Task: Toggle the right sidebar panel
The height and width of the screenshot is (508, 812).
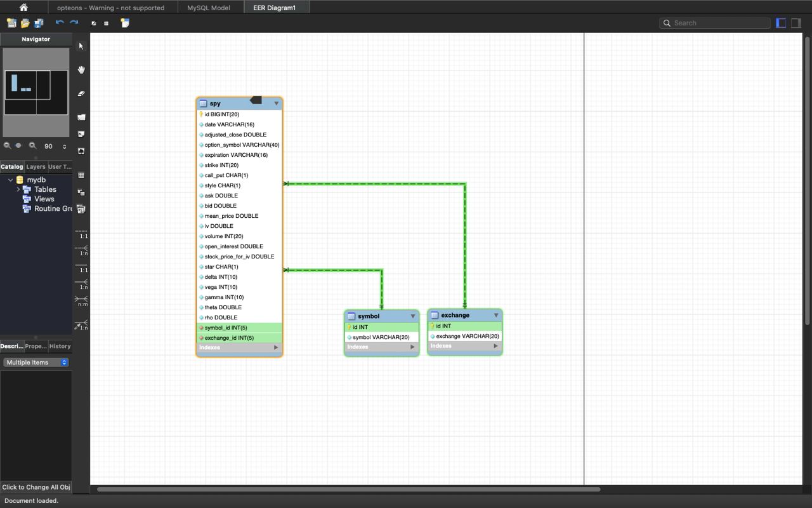Action: (x=796, y=23)
